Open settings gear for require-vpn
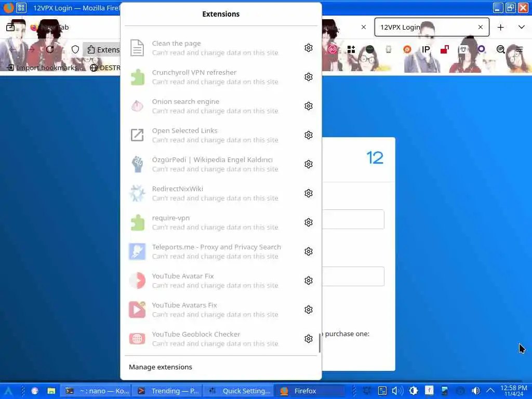This screenshot has width=532, height=399. point(308,222)
